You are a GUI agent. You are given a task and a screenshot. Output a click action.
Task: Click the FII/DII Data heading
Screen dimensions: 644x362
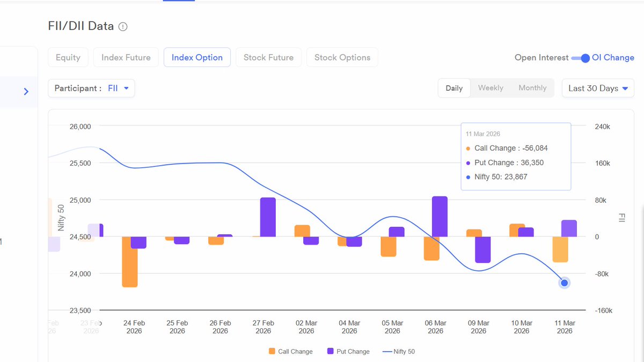click(x=81, y=26)
